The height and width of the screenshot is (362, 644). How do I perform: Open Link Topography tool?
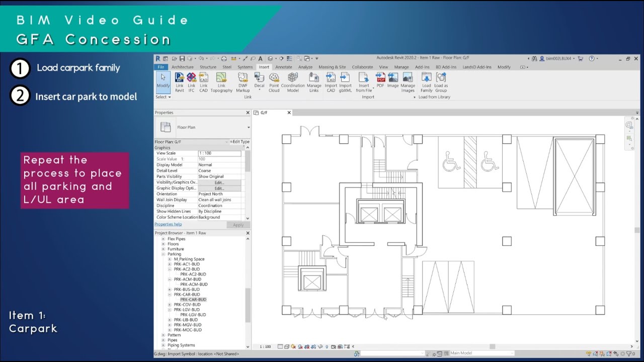pyautogui.click(x=221, y=82)
